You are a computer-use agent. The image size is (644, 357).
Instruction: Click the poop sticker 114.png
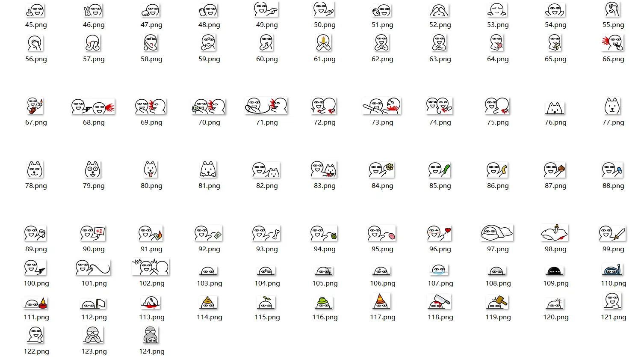(x=208, y=303)
